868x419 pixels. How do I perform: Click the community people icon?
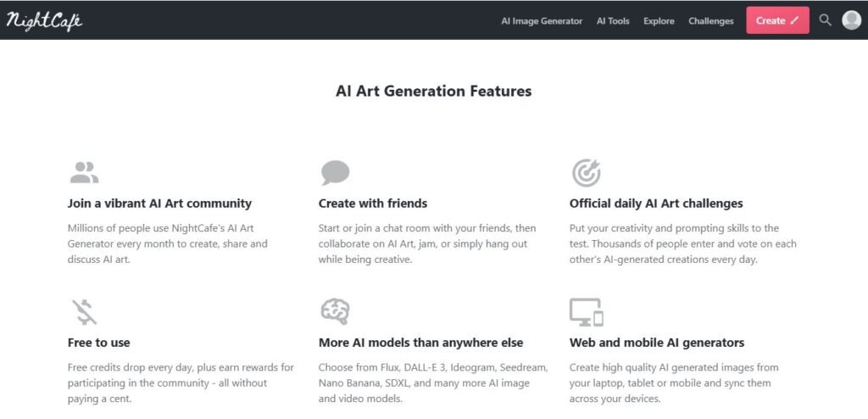point(84,173)
